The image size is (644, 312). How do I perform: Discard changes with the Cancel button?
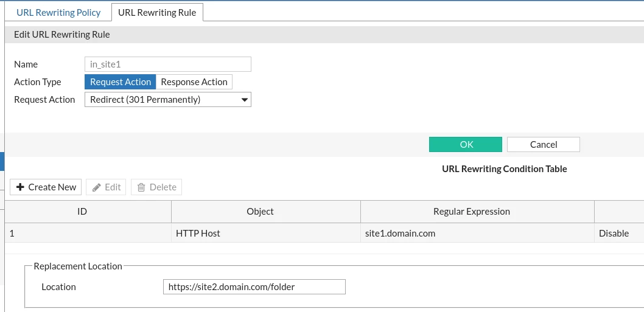click(544, 145)
